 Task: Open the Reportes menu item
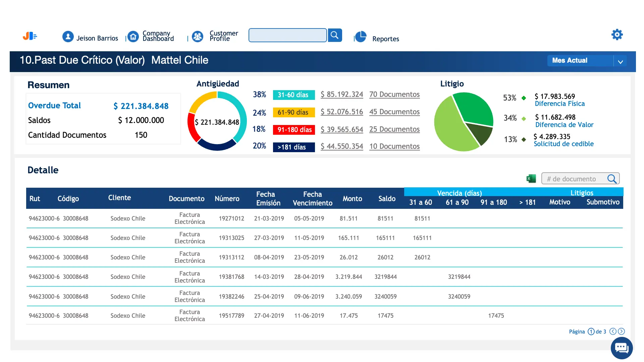385,39
